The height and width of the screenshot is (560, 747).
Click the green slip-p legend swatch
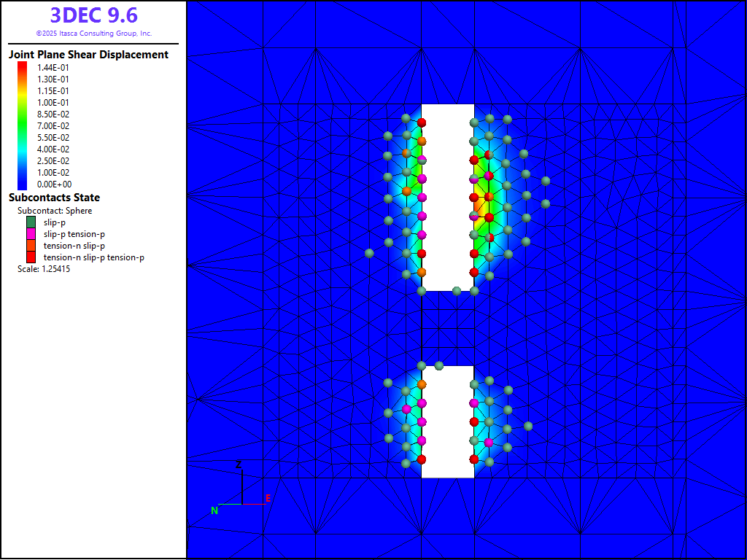31,222
